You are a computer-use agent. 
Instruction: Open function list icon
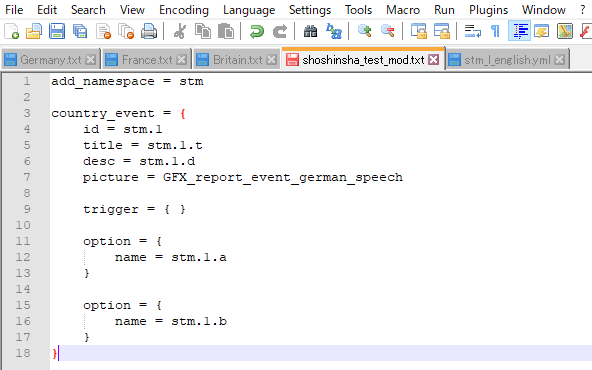pos(586,31)
